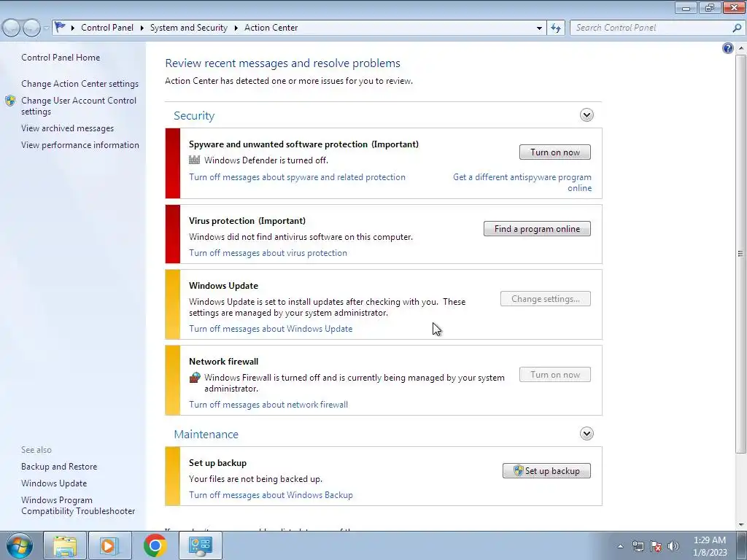Image resolution: width=747 pixels, height=560 pixels.
Task: Get a different antispyware program online
Action: pyautogui.click(x=522, y=182)
